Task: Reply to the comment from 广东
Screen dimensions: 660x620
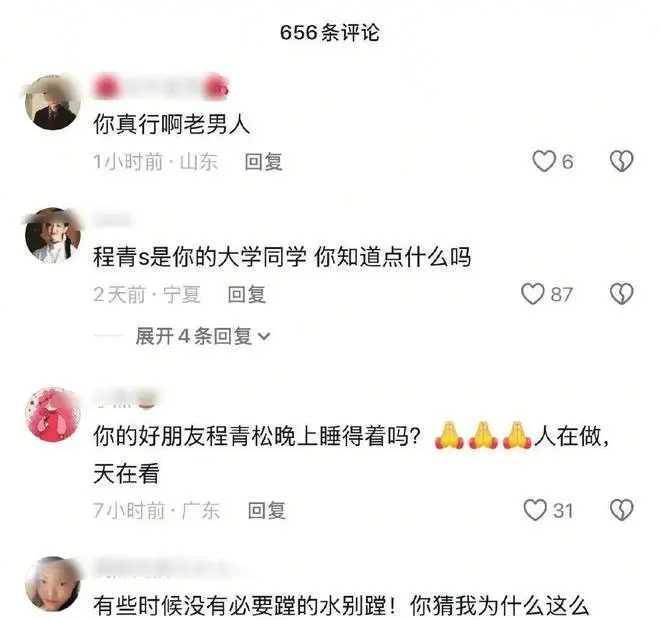Action: point(266,511)
